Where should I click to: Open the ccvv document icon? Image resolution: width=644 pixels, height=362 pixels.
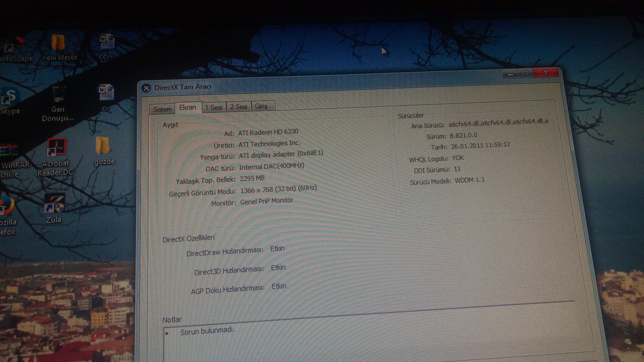(x=107, y=47)
